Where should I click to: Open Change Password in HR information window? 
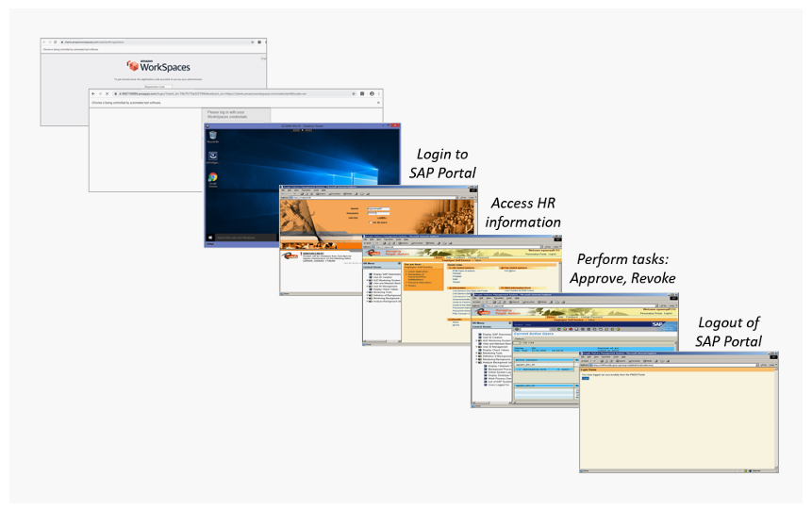click(x=478, y=257)
